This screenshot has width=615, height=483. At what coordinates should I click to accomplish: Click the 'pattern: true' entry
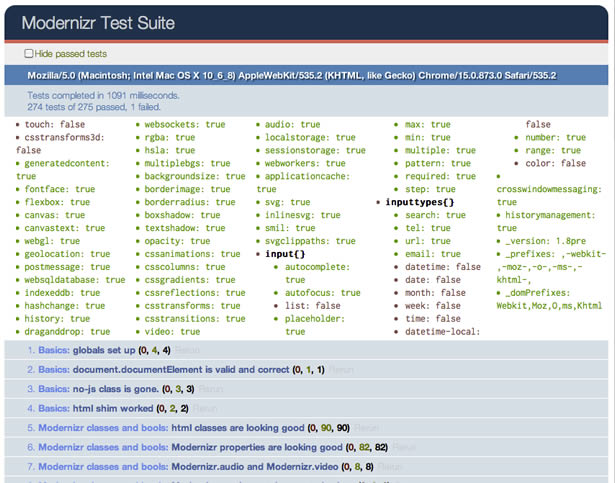point(438,163)
